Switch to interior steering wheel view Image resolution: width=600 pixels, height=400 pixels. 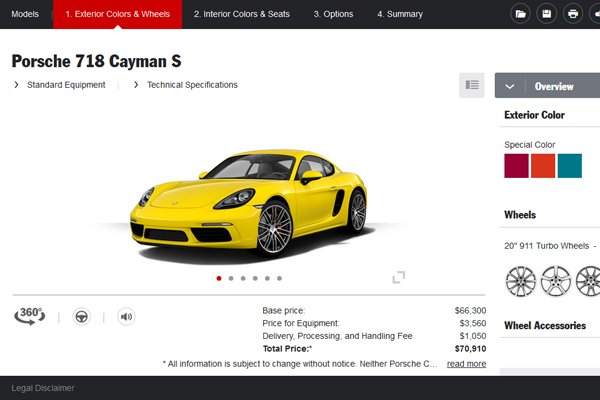81,317
